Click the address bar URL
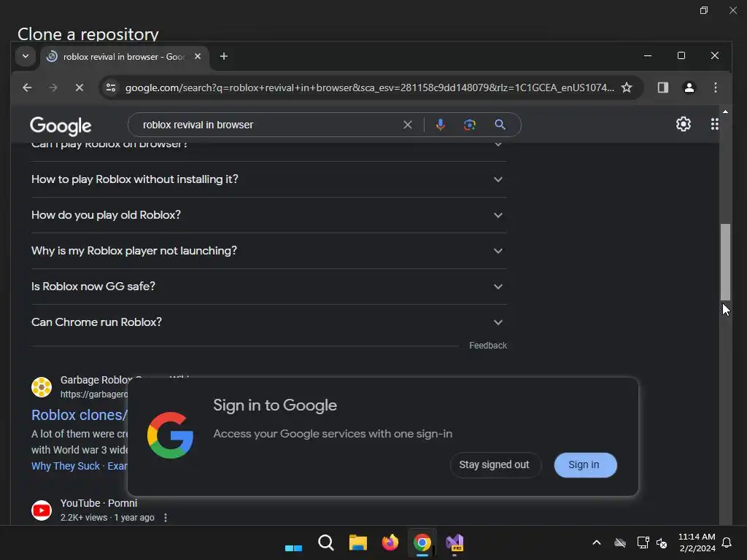The width and height of the screenshot is (747, 560). tap(369, 87)
